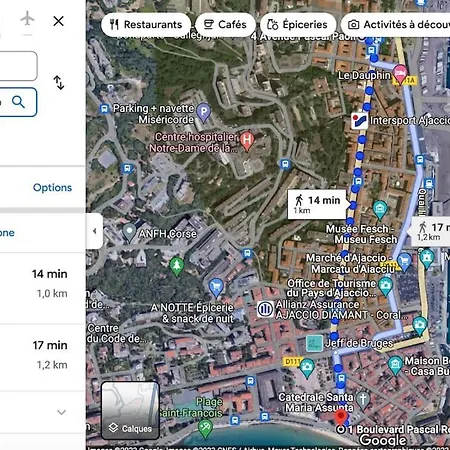450x450 pixels.
Task: Filter map by Épiceries chip
Action: (297, 25)
